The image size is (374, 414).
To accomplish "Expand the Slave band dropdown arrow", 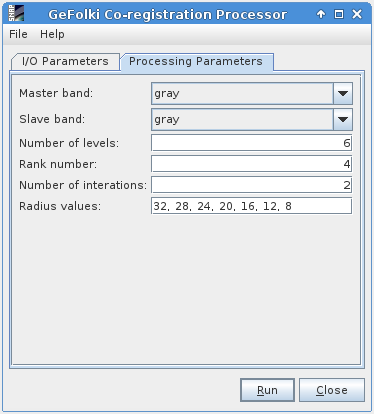I will click(x=343, y=119).
